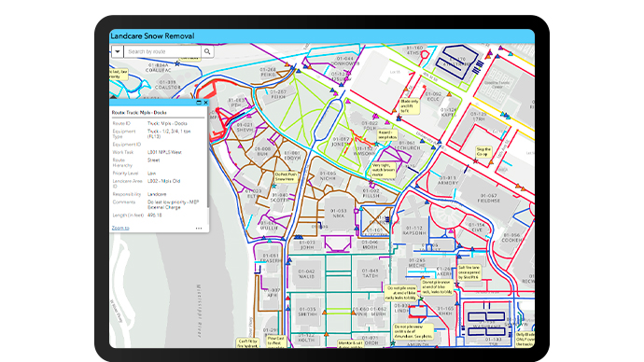Open the 'Very tight, watch brown router' note
This screenshot has width=644, height=362.
(384, 170)
